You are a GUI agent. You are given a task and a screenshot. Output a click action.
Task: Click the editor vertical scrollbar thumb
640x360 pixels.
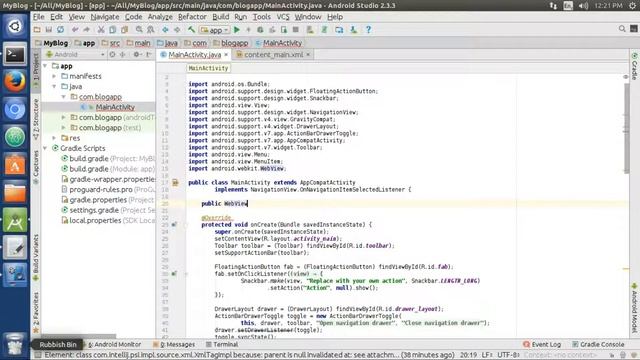point(627,129)
